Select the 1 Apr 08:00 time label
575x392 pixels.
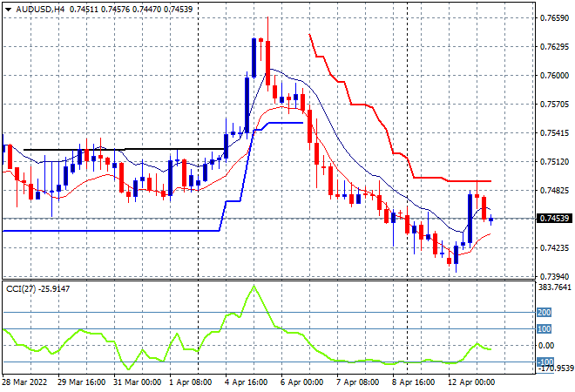coord(190,382)
